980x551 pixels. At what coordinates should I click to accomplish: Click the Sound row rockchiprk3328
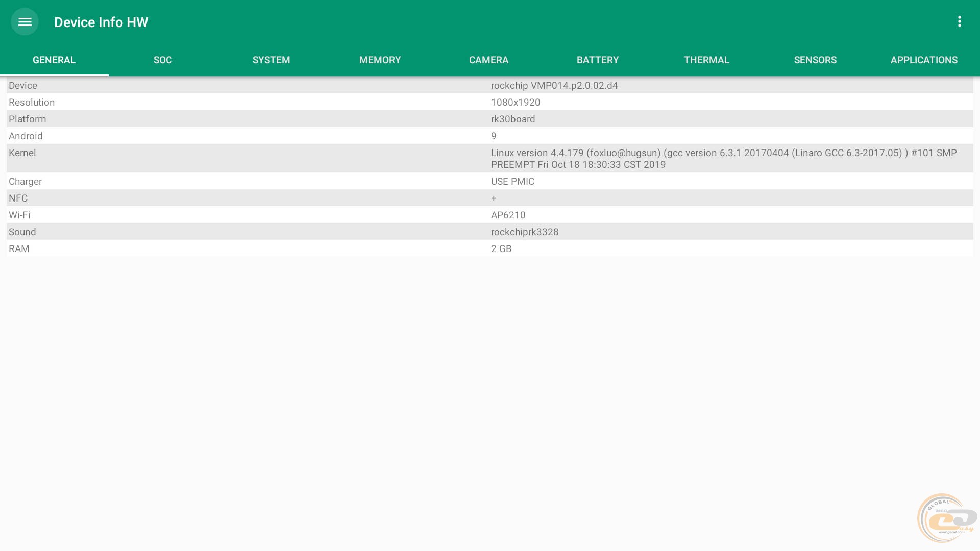pos(524,232)
